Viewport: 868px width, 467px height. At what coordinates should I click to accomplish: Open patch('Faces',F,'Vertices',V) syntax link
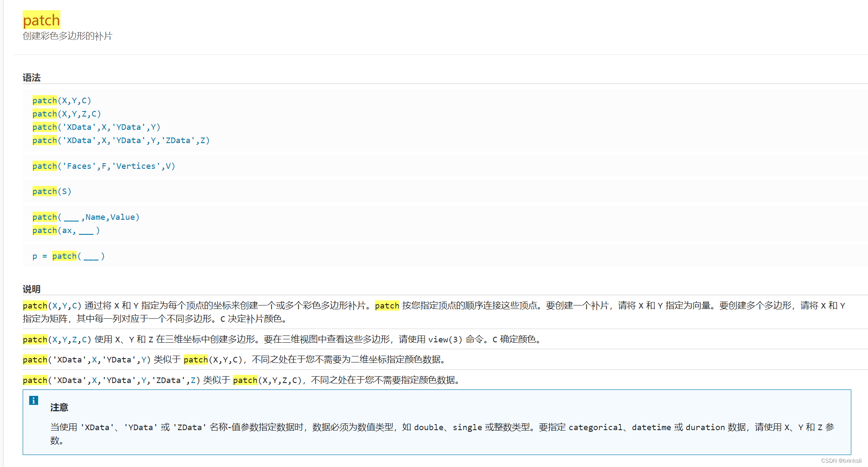[x=104, y=166]
